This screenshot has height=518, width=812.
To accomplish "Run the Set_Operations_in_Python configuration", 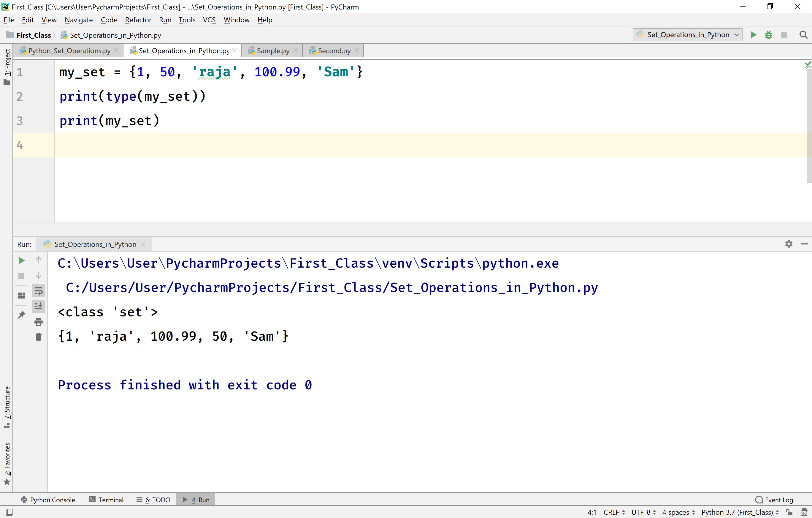I will point(753,35).
